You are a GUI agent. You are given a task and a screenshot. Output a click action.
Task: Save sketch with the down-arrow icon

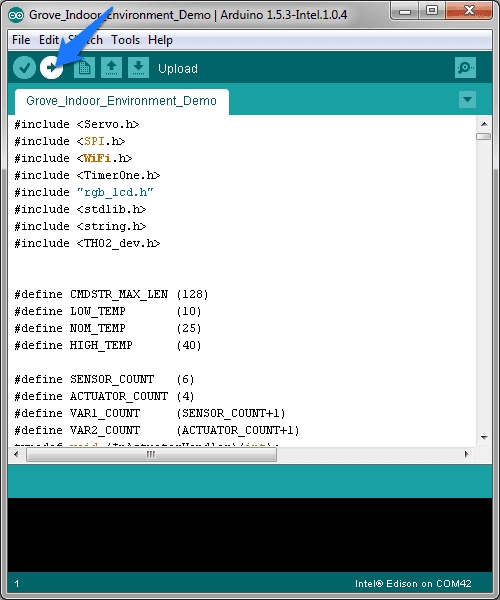[x=138, y=68]
